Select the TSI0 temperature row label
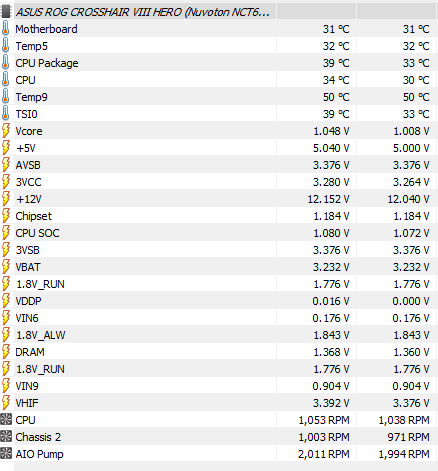Image resolution: width=438 pixels, height=471 pixels. pyautogui.click(x=27, y=114)
